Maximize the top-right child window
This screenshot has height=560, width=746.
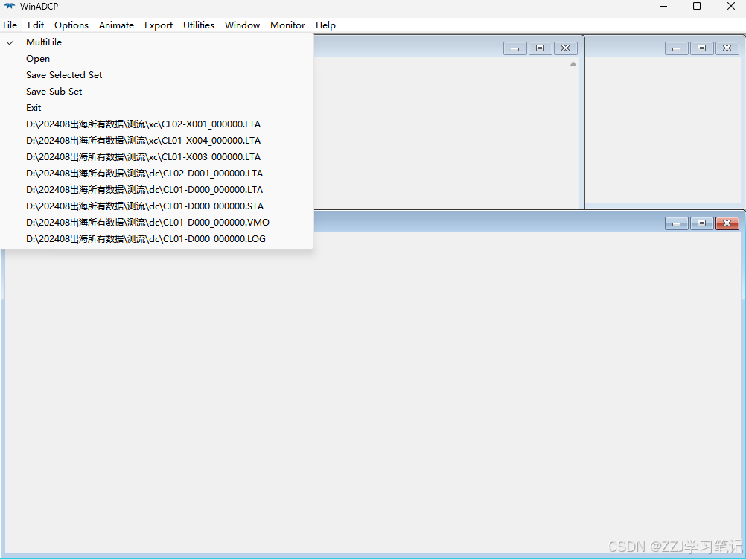click(x=701, y=48)
